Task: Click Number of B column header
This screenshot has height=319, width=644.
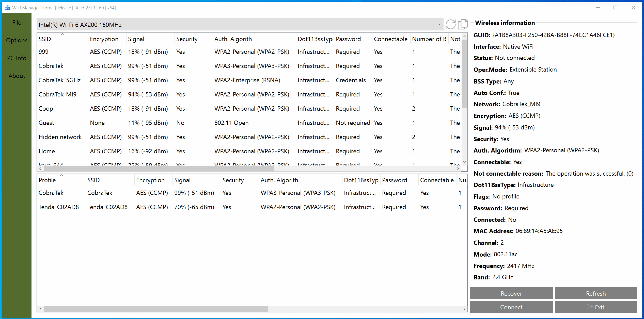Action: (429, 39)
